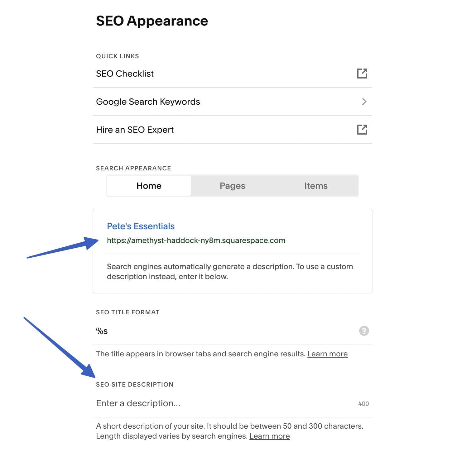Image resolution: width=457 pixels, height=476 pixels.
Task: Click Hire an SEO Expert
Action: 135,130
